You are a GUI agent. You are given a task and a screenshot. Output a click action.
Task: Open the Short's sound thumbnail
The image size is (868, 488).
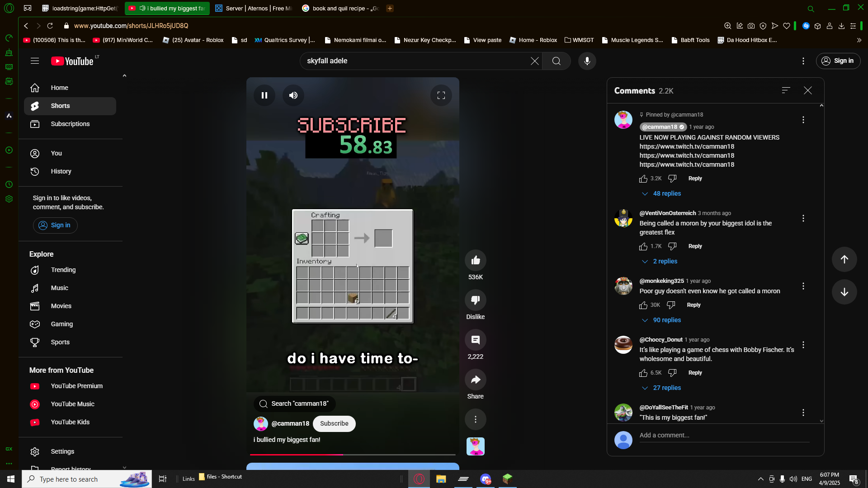[476, 446]
